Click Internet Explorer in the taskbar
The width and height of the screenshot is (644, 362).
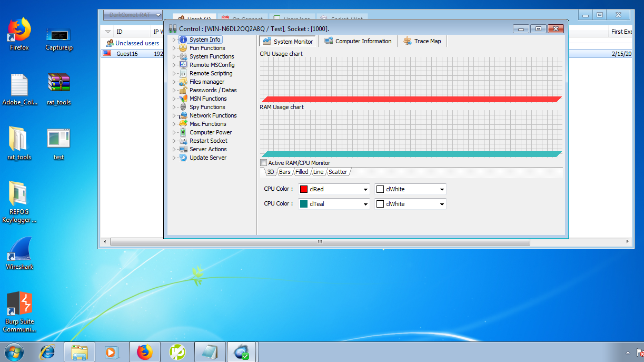pyautogui.click(x=47, y=351)
